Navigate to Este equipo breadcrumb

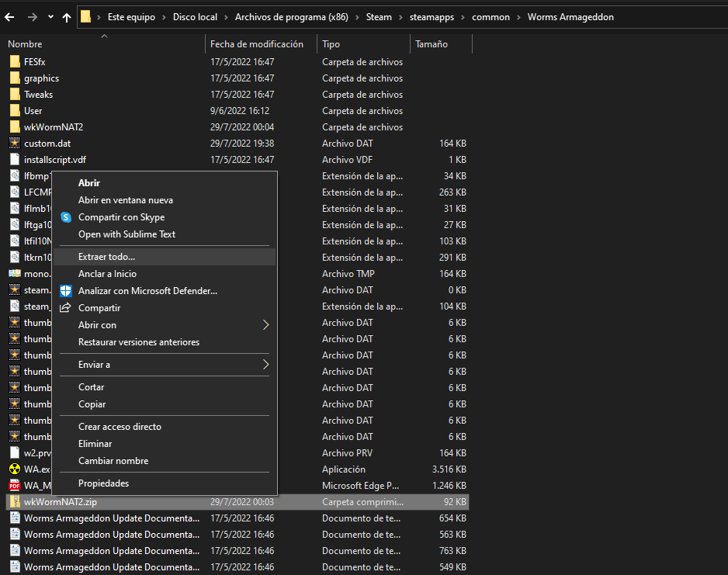click(131, 17)
